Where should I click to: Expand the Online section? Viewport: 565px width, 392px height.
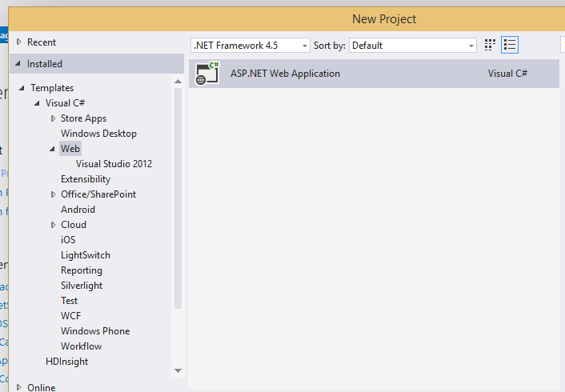pos(18,387)
